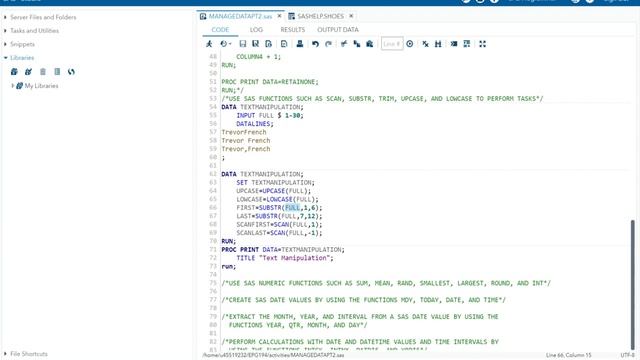The image size is (640, 360).
Task: Close the MANAGEDATAPT2.sas tab
Action: (x=279, y=16)
